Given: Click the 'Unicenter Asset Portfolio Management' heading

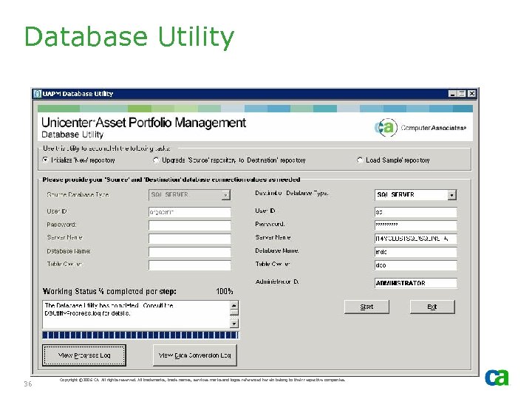Looking at the screenshot, I should point(143,123).
